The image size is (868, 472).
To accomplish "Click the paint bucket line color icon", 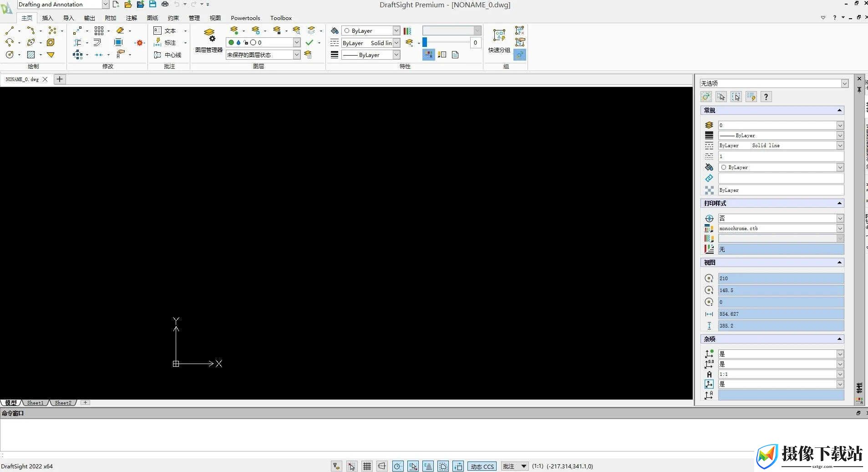I will click(x=335, y=31).
